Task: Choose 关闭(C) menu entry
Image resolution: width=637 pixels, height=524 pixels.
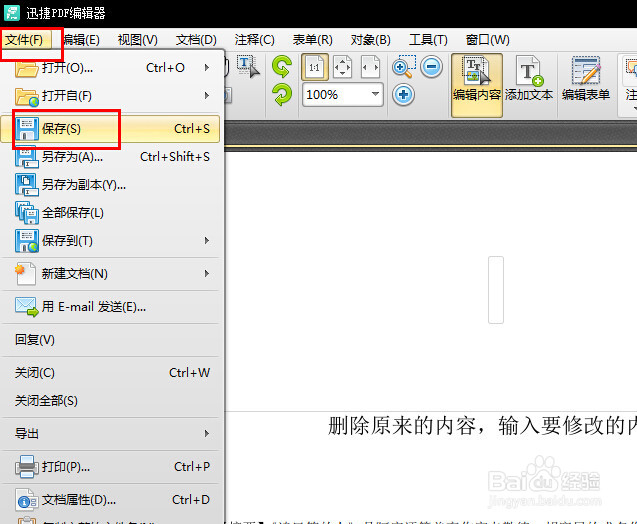Action: tap(110, 373)
